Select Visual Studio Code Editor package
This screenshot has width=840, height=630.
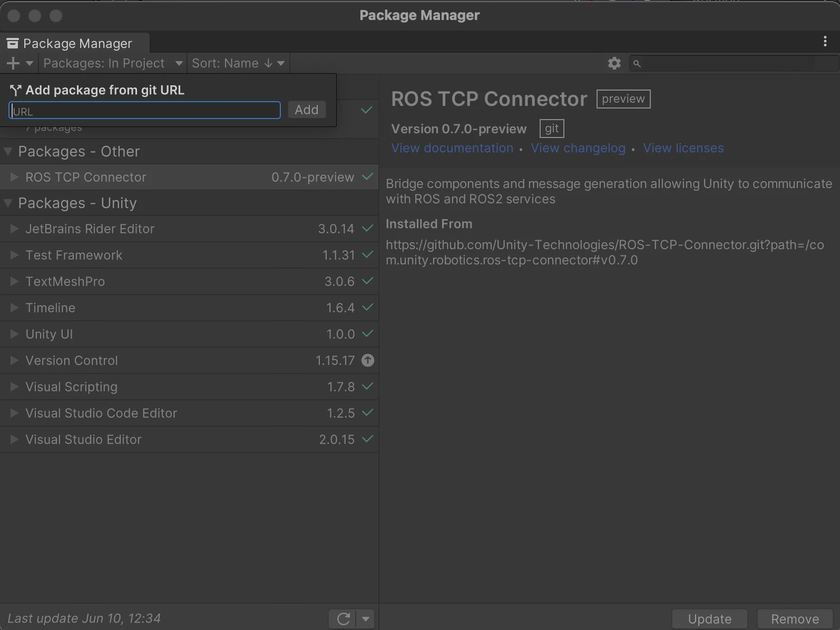pyautogui.click(x=189, y=413)
